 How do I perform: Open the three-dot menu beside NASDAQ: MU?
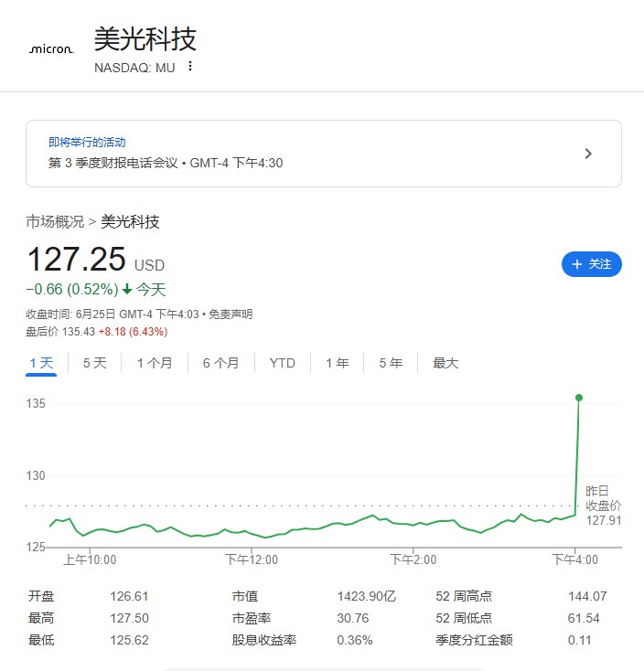[190, 67]
